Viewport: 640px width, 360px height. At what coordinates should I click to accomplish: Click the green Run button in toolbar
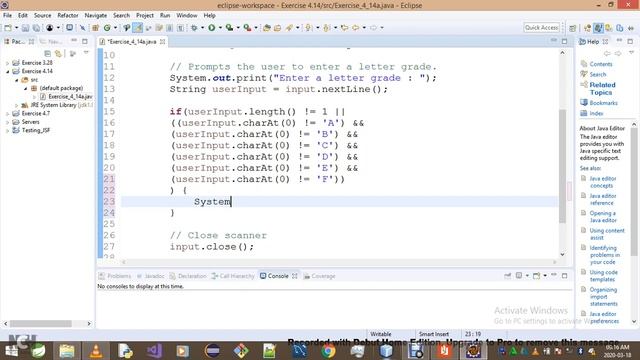click(211, 28)
